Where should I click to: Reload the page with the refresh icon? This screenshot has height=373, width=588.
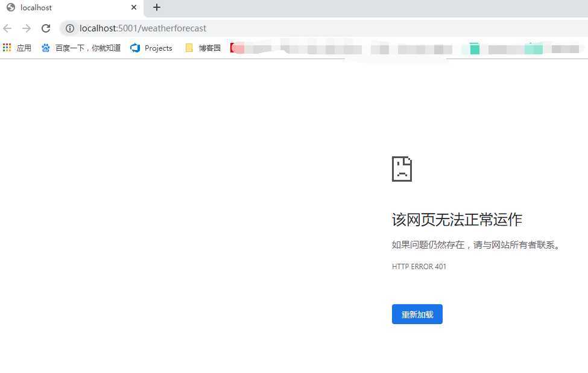click(46, 28)
